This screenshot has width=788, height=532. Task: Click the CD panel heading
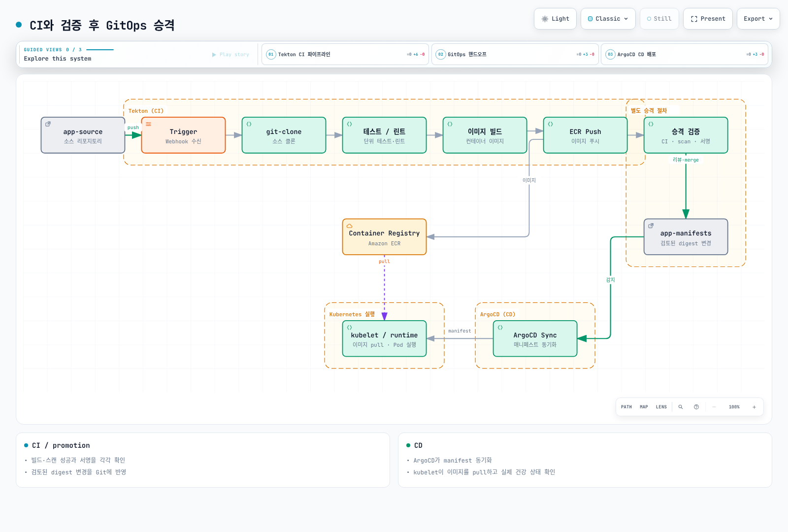coord(418,445)
